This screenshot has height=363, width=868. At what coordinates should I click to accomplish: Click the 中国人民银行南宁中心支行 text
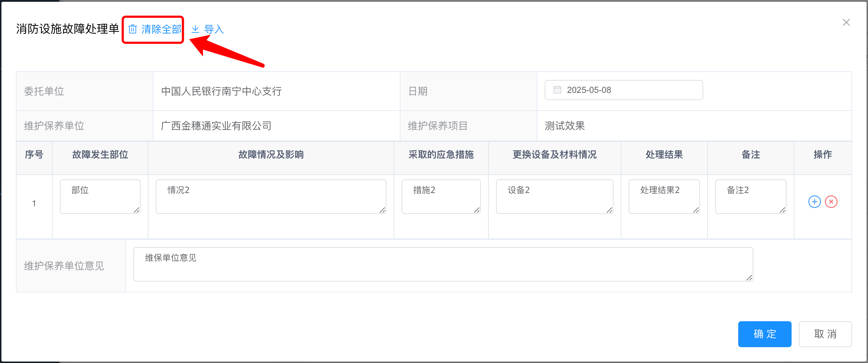pyautogui.click(x=221, y=91)
